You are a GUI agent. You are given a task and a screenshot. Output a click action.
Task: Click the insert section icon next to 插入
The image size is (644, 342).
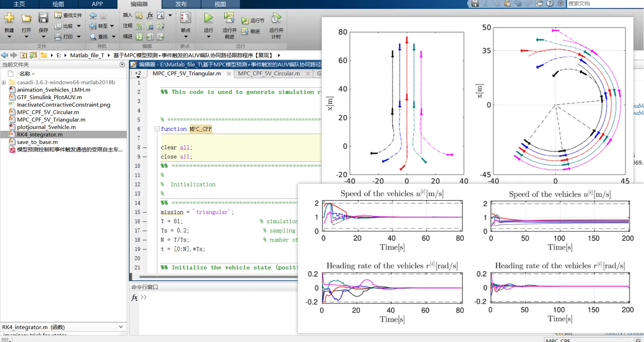point(139,15)
